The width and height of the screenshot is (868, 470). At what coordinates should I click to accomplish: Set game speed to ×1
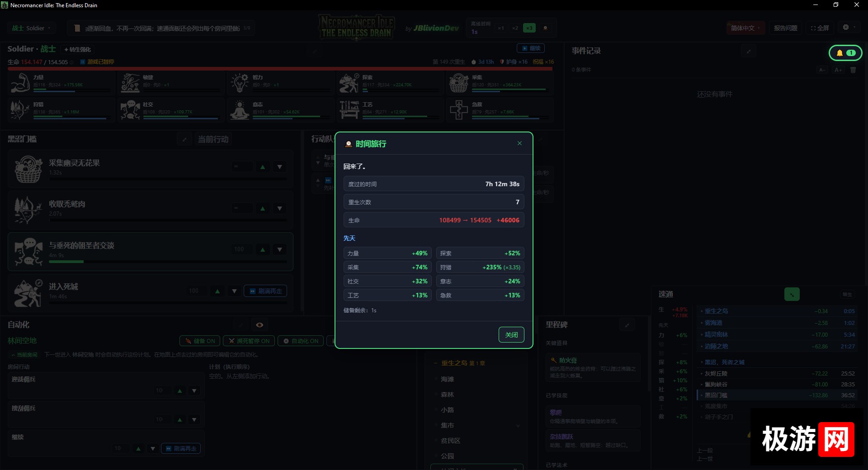[x=501, y=28]
